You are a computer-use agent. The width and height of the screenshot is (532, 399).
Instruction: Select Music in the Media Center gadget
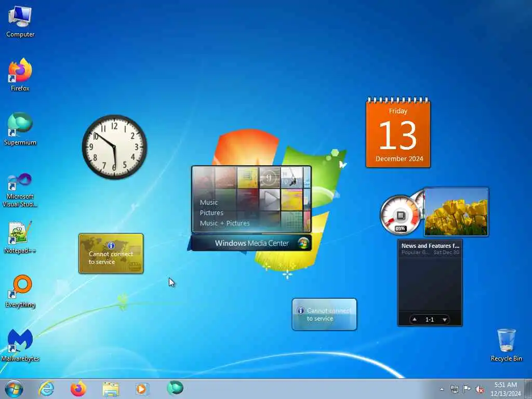pos(209,202)
